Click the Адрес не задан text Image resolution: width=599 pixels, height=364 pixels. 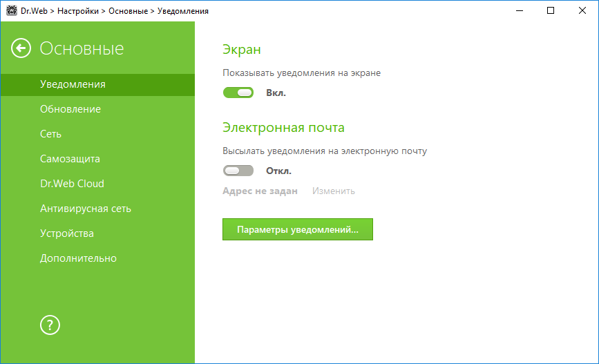pyautogui.click(x=260, y=191)
